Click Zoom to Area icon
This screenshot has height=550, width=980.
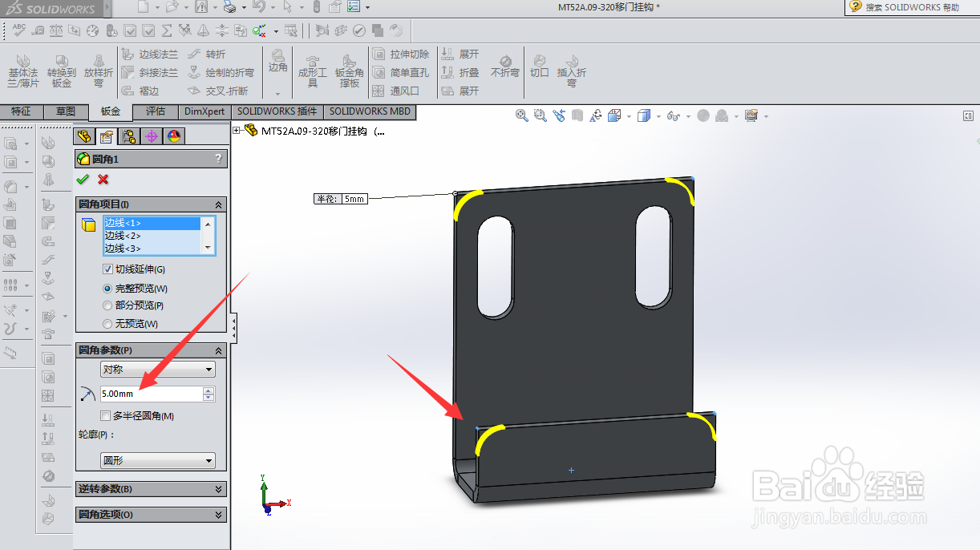[541, 115]
